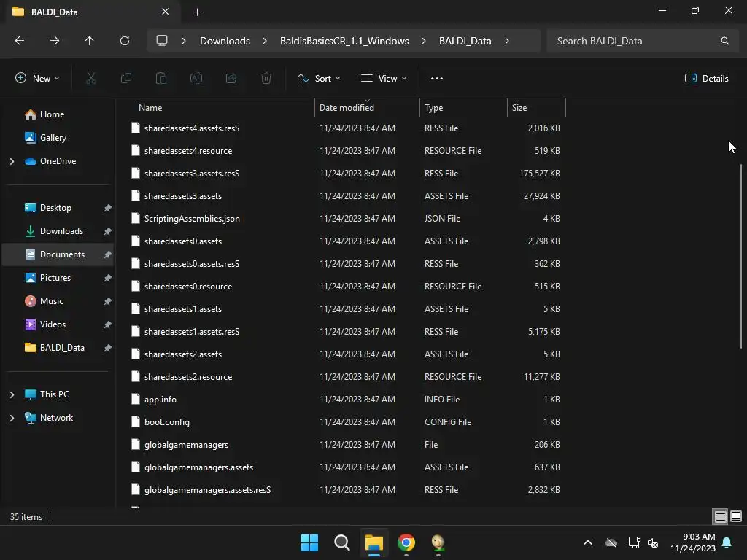Open Google Chrome from taskbar

coord(406,542)
